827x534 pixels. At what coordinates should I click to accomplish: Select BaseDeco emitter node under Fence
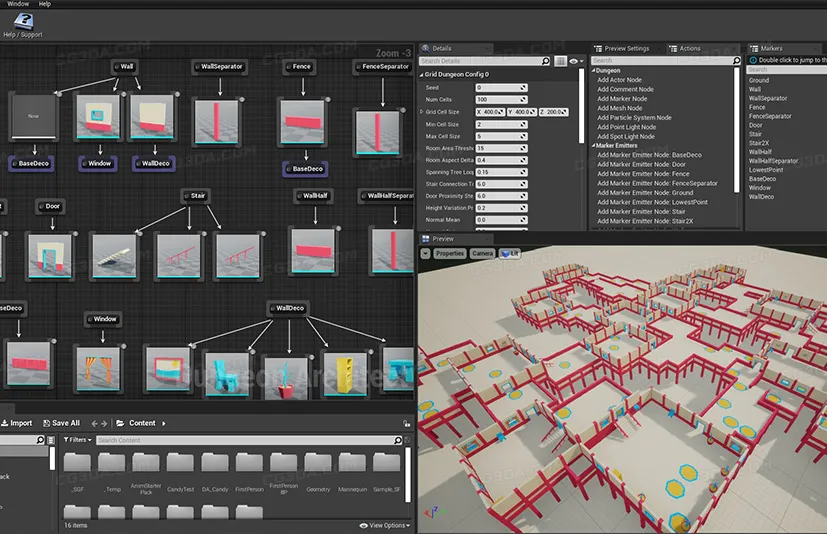coord(305,169)
